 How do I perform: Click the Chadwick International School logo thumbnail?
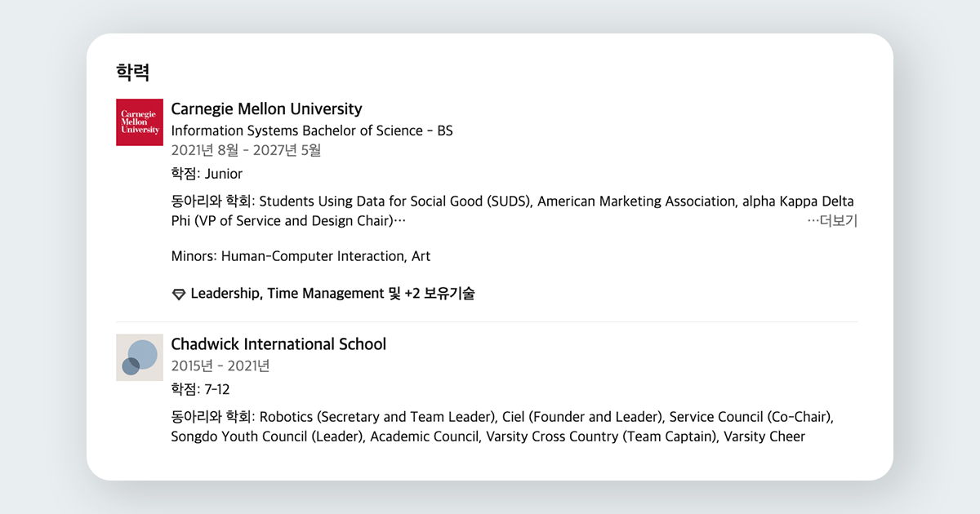click(140, 357)
